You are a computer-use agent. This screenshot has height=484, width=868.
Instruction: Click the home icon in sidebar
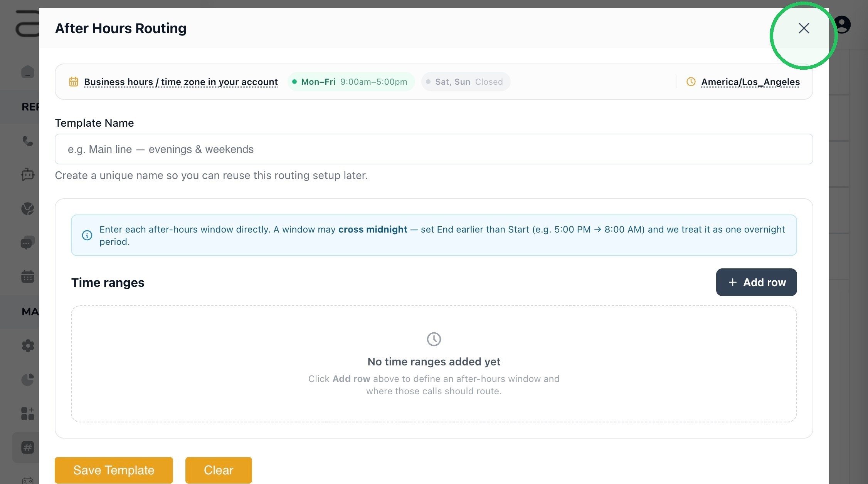point(28,72)
